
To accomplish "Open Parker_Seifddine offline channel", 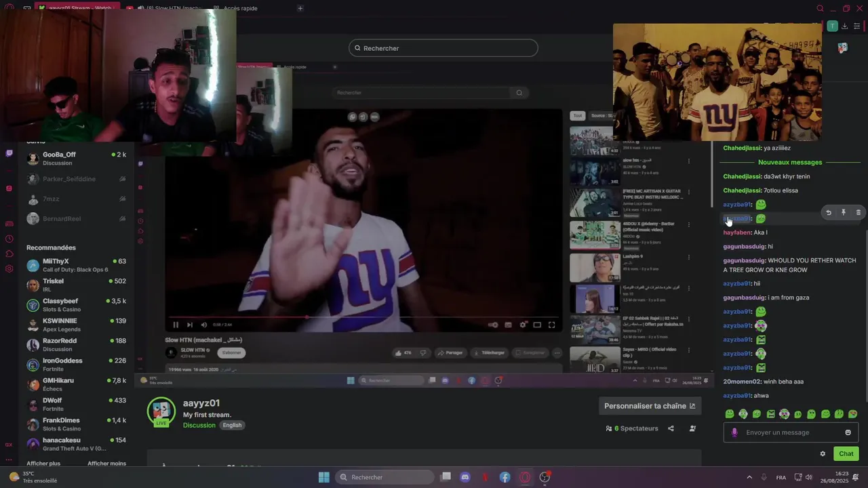I will 76,179.
